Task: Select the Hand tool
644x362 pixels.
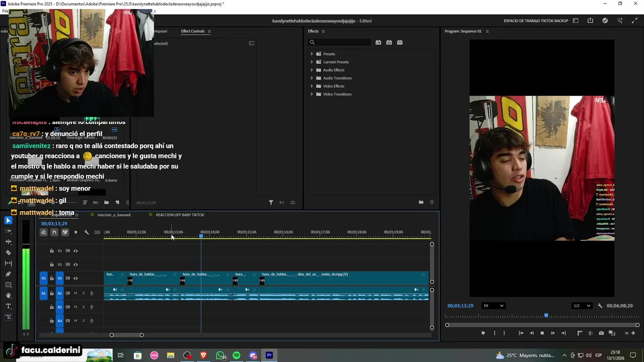Action: coord(8,296)
